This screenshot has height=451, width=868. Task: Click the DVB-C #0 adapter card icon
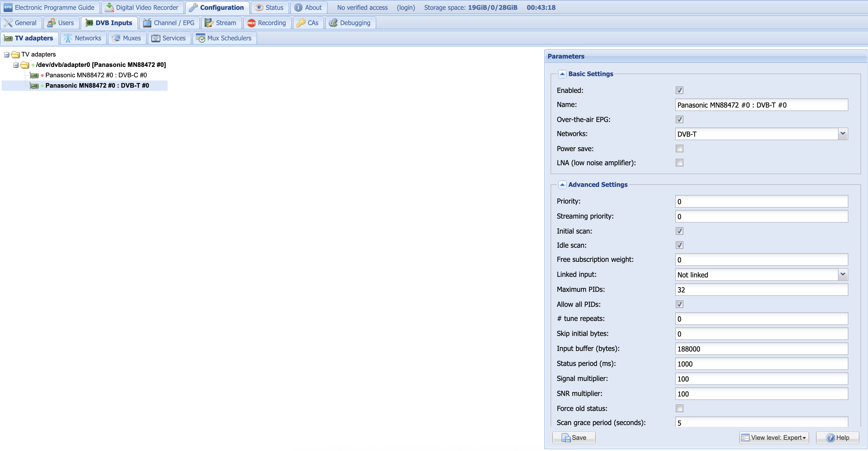[x=34, y=75]
